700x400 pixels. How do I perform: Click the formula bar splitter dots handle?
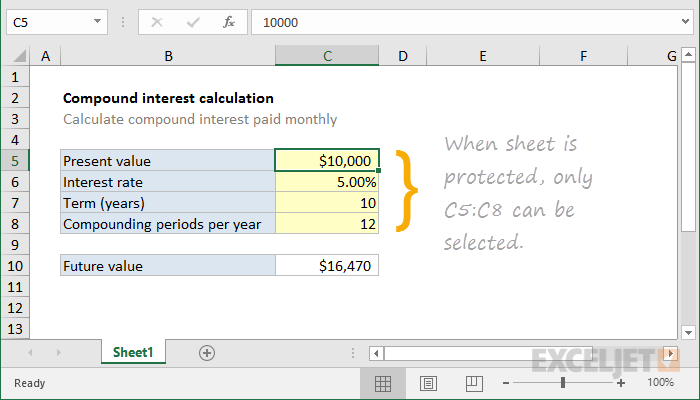(123, 22)
